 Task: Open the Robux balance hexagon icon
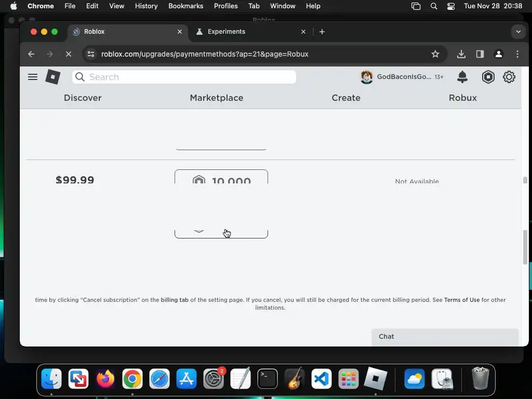(x=488, y=77)
